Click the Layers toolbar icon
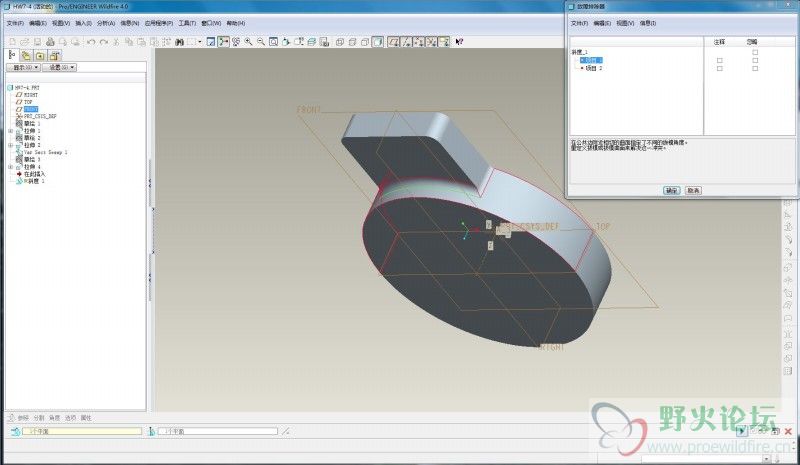Image resolution: width=800 pixels, height=465 pixels. pyautogui.click(x=311, y=42)
